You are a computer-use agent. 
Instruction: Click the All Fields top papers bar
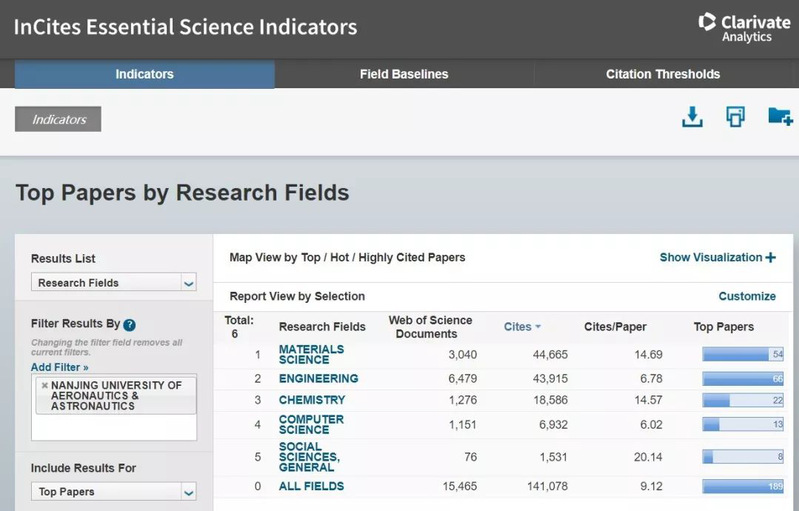click(x=743, y=487)
